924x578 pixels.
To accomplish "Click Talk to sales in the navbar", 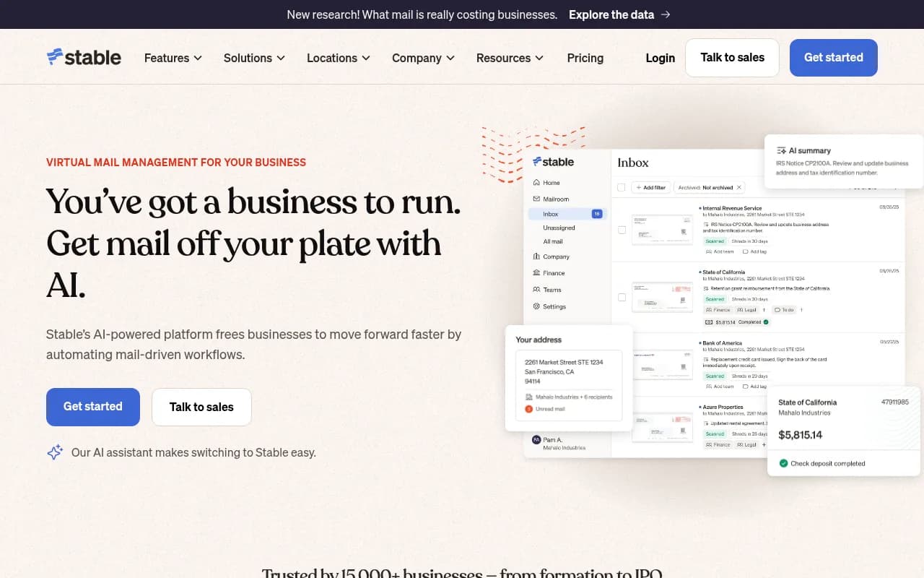I will tap(732, 58).
